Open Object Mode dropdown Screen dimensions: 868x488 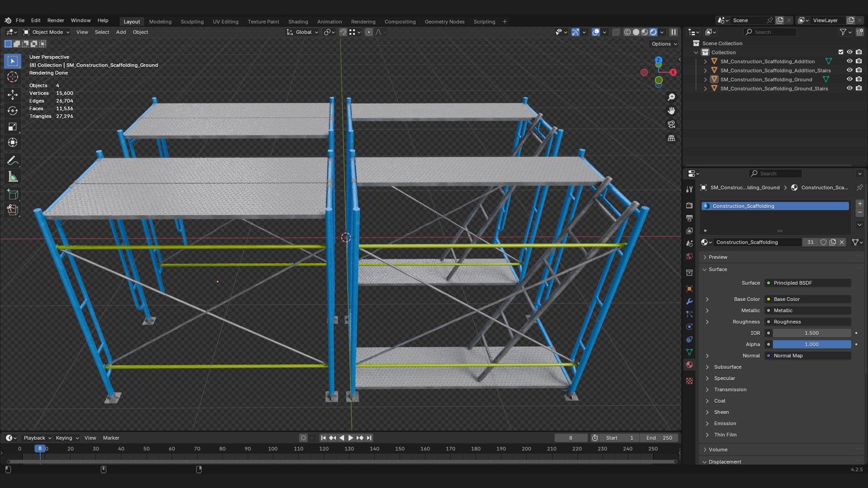pos(47,32)
